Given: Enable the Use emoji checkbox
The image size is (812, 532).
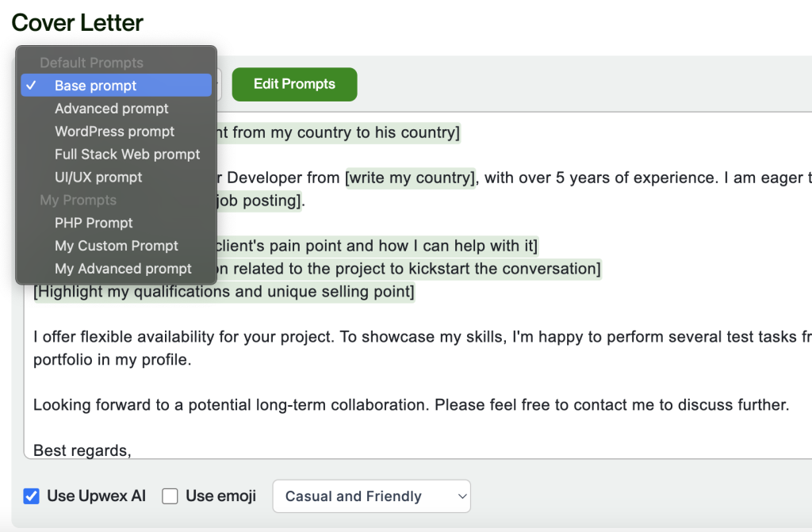Looking at the screenshot, I should (x=170, y=496).
